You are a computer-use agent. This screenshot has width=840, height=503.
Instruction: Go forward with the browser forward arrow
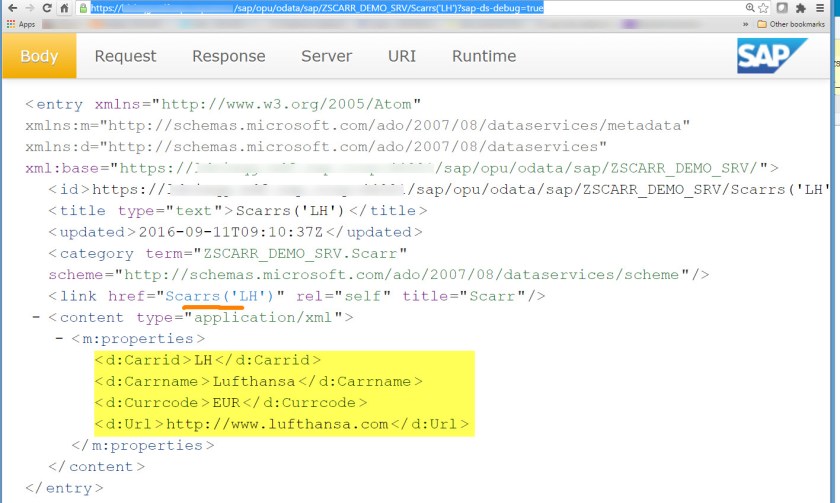[x=29, y=8]
